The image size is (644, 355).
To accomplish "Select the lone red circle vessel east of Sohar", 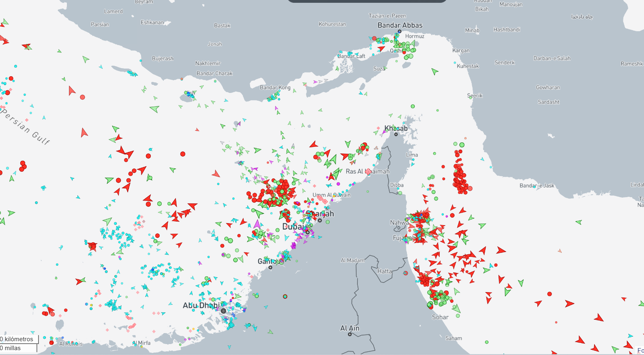I will 550,294.
